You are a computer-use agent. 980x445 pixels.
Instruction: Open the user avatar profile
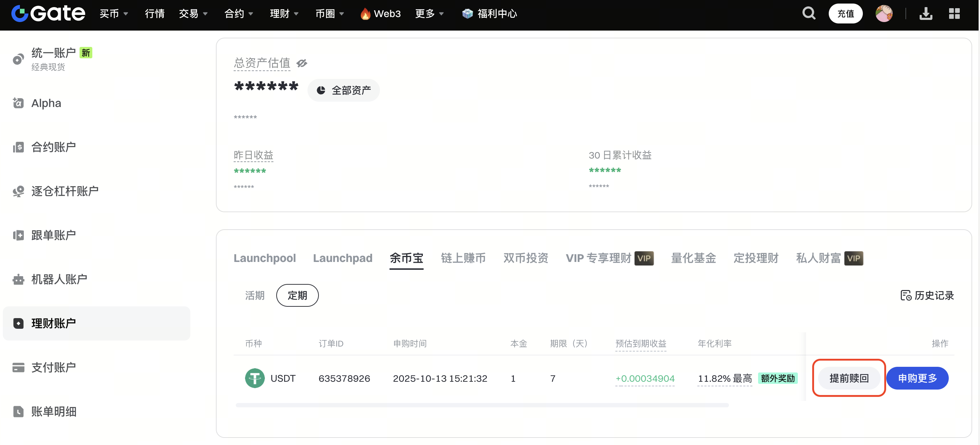tap(883, 14)
